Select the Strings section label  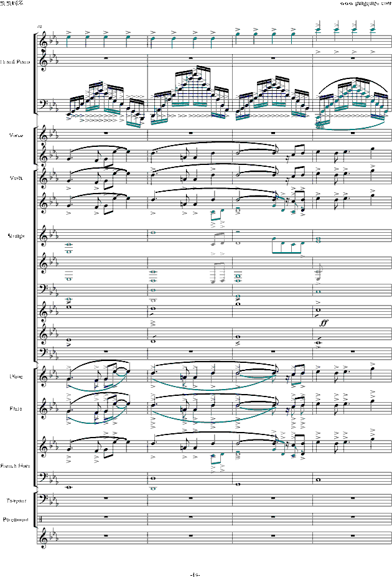click(16, 235)
